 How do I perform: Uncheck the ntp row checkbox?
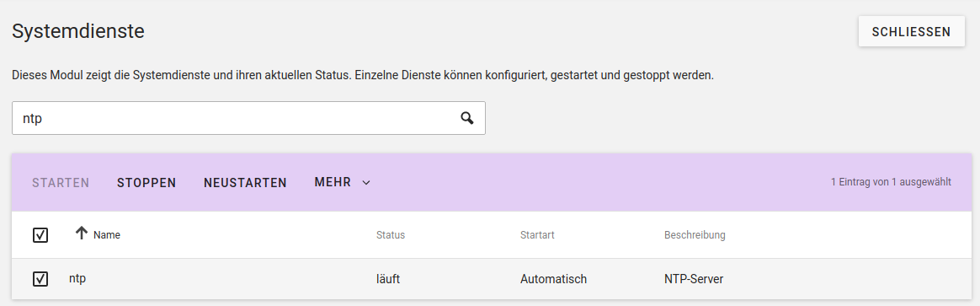pyautogui.click(x=40, y=279)
